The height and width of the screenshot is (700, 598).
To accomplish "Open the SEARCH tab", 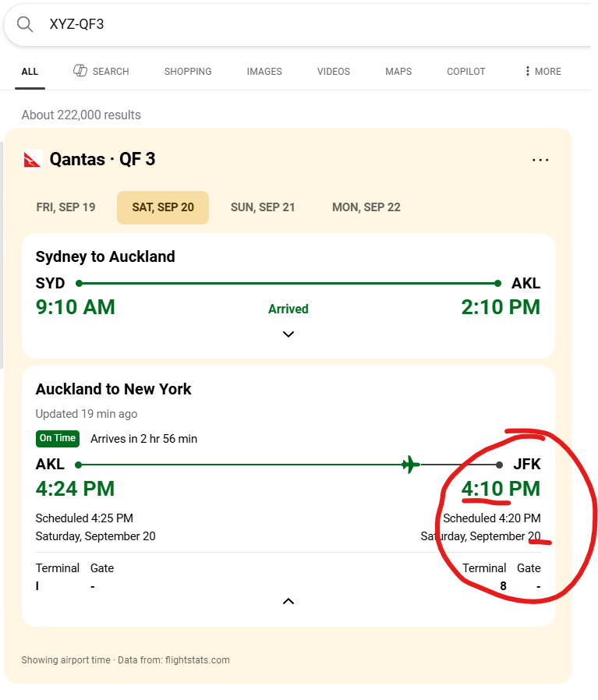I will click(x=101, y=71).
